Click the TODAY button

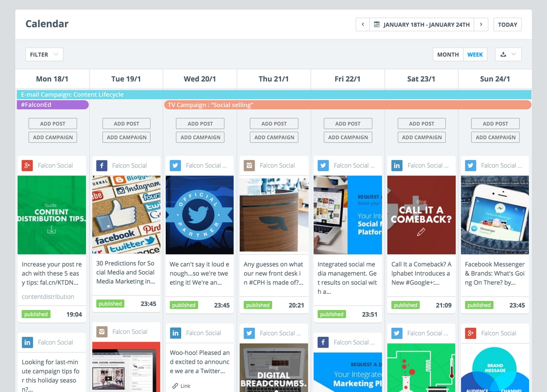tap(508, 24)
